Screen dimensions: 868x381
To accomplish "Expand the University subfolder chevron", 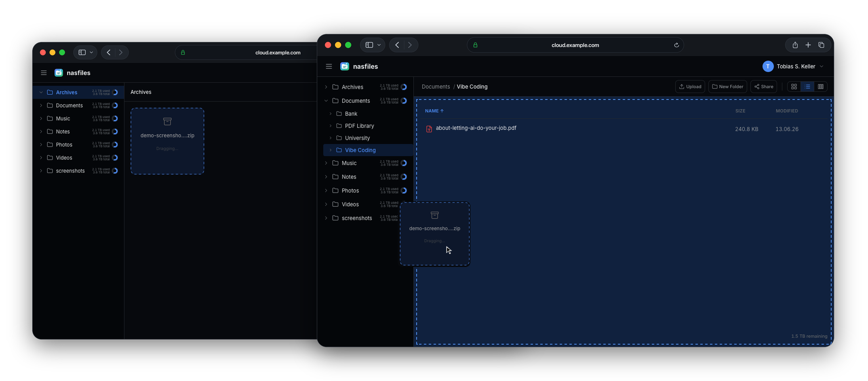I will [331, 138].
